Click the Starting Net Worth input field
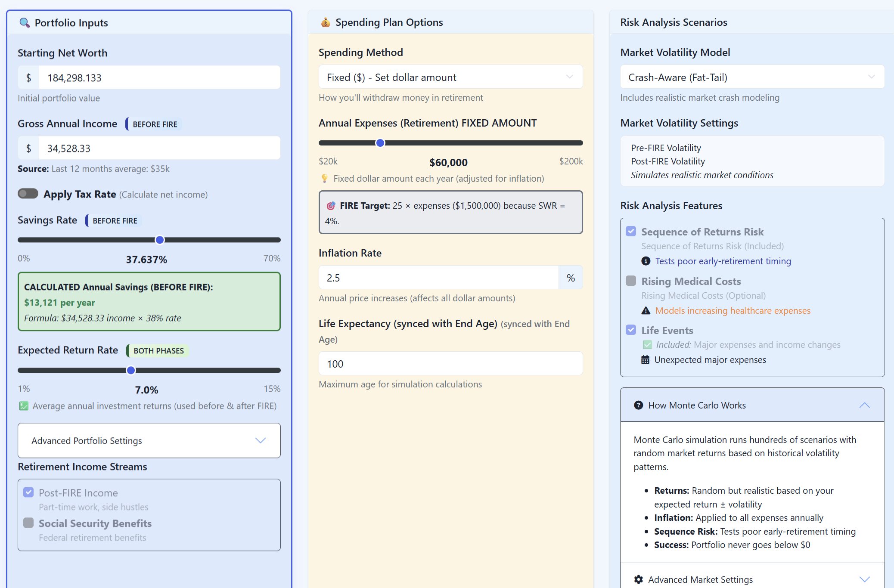This screenshot has width=894, height=588. point(159,77)
